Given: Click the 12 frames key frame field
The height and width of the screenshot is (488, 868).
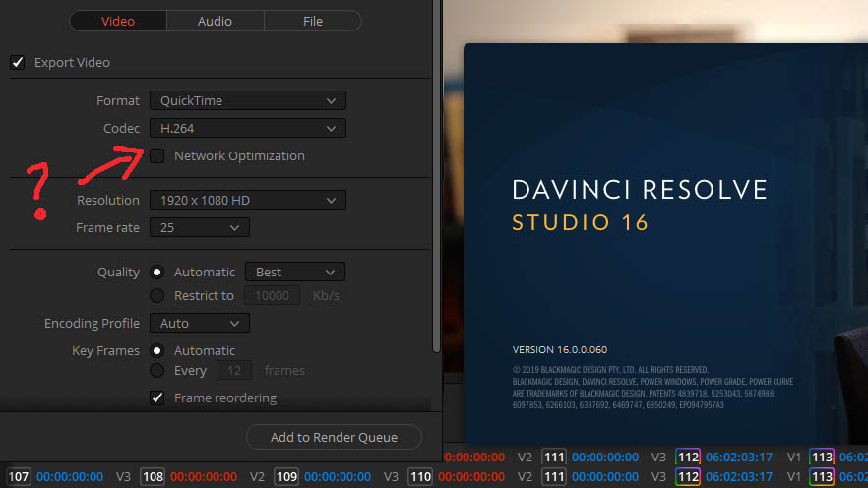Looking at the screenshot, I should pyautogui.click(x=234, y=371).
